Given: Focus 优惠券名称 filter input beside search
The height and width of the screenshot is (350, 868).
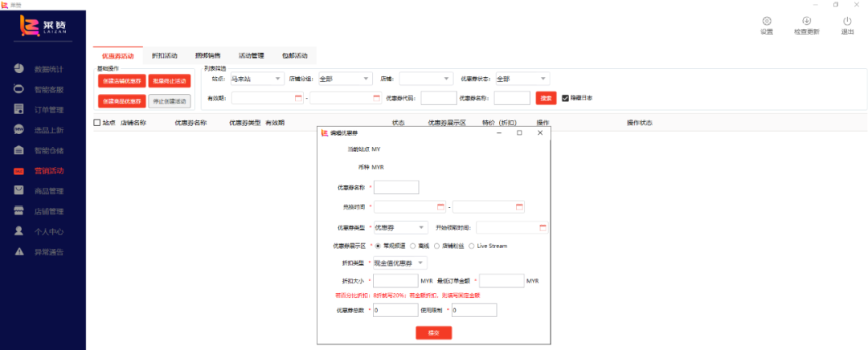Looking at the screenshot, I should pos(512,98).
